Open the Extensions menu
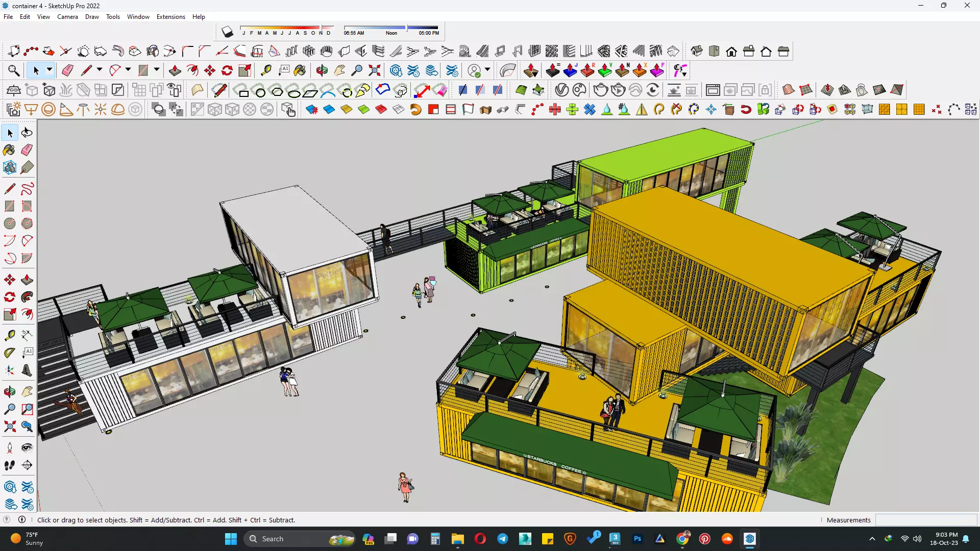This screenshot has height=551, width=980. click(170, 17)
